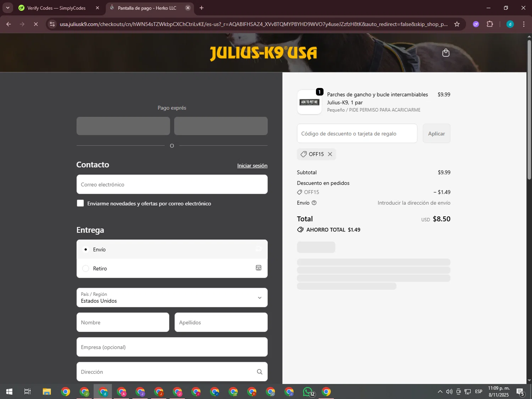Open the Windows Start menu
This screenshot has width=532, height=399.
(x=9, y=392)
